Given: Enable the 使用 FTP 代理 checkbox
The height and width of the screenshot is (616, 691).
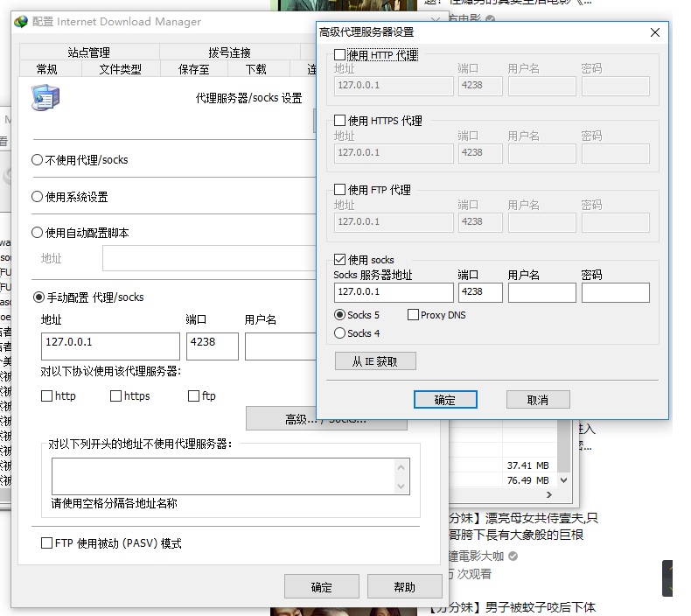Looking at the screenshot, I should pos(339,190).
